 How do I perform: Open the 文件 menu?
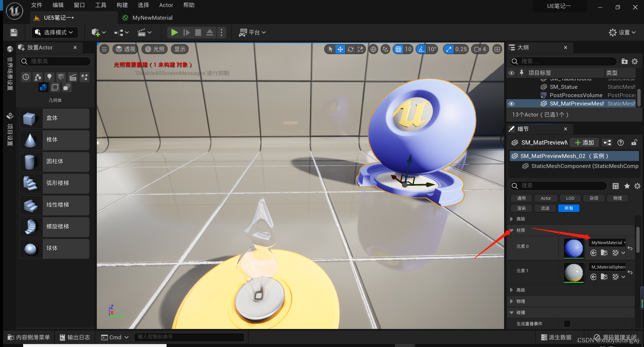(37, 5)
